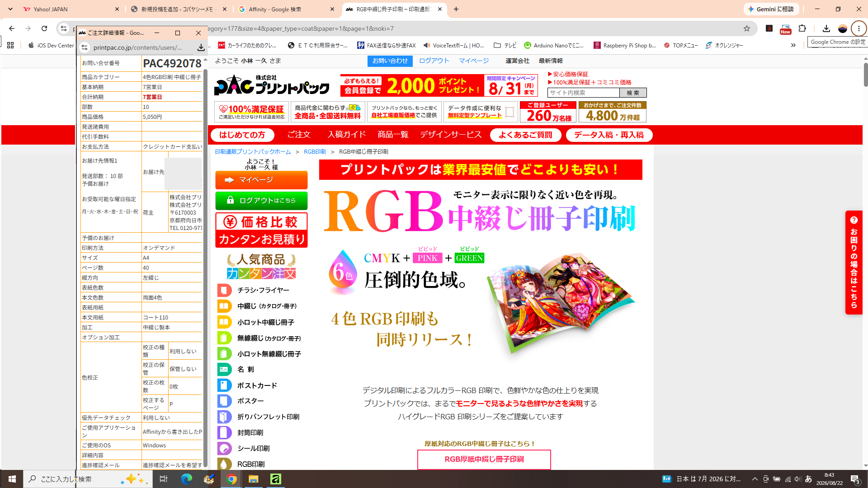Switch to Chrome on the taskbar
Image resolution: width=868 pixels, height=488 pixels.
(x=231, y=479)
